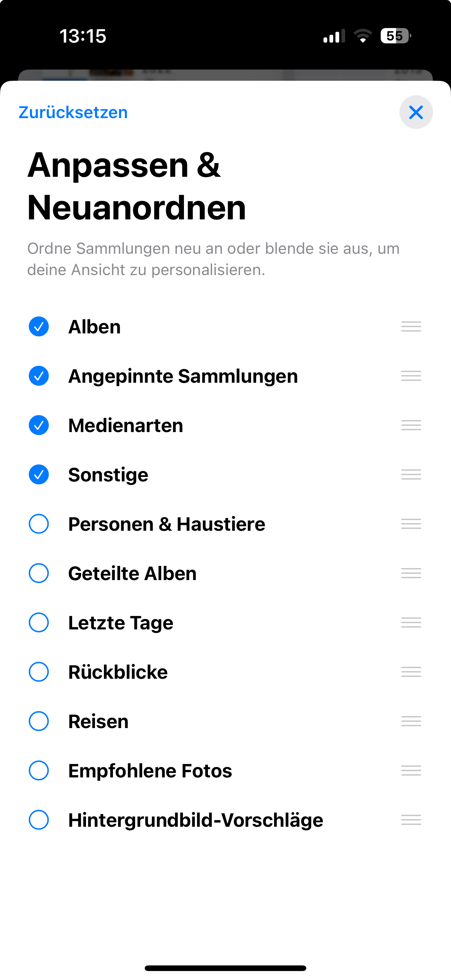This screenshot has height=980, width=451.
Task: Tap the reorder handle for Sonstige
Action: (x=411, y=474)
